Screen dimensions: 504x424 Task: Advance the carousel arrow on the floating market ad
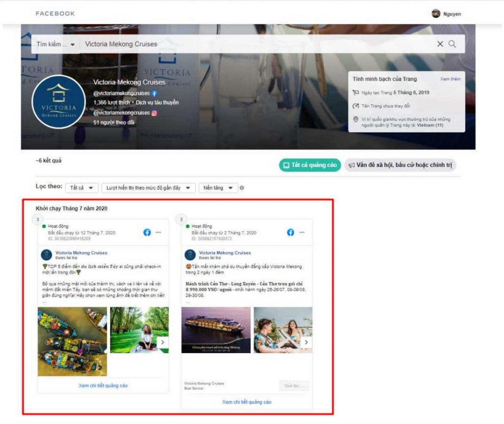[162, 342]
